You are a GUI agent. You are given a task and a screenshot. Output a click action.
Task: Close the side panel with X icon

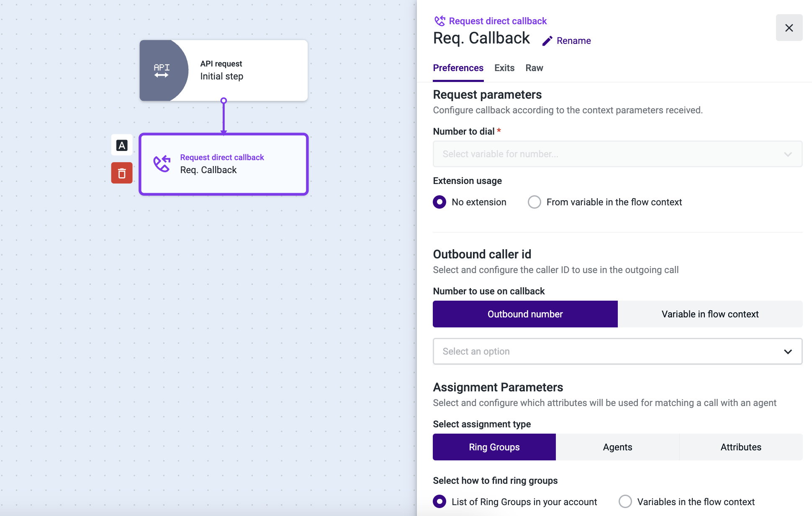(x=789, y=28)
